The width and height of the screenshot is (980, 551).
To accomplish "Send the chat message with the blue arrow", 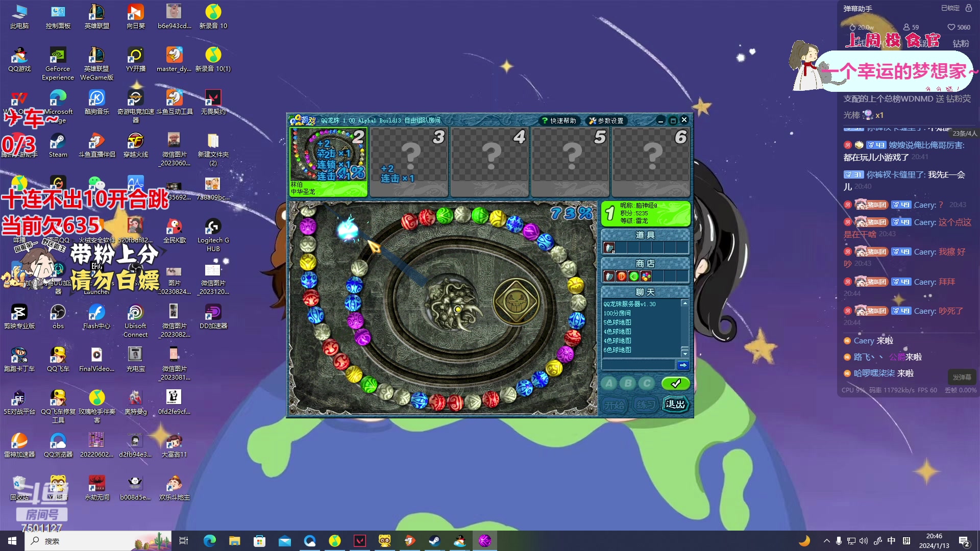I will tap(683, 365).
